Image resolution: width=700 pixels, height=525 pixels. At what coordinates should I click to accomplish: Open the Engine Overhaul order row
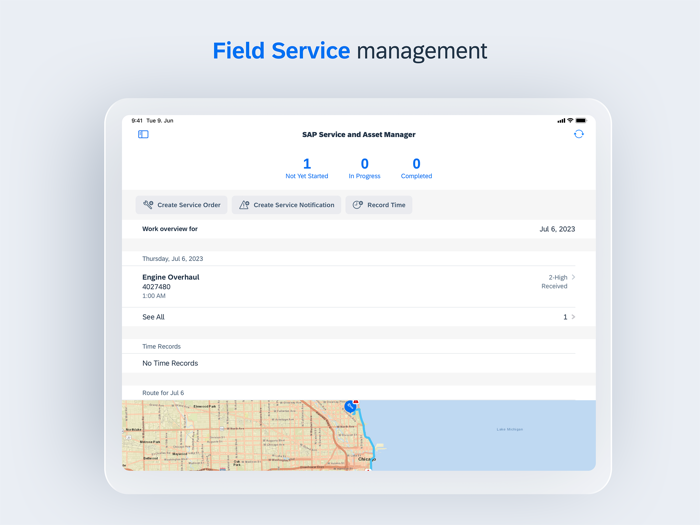click(358, 286)
